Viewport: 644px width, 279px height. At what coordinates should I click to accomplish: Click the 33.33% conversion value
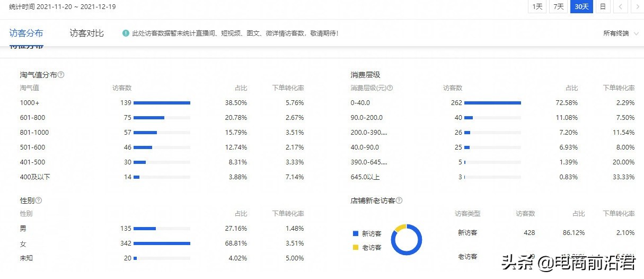[623, 177]
